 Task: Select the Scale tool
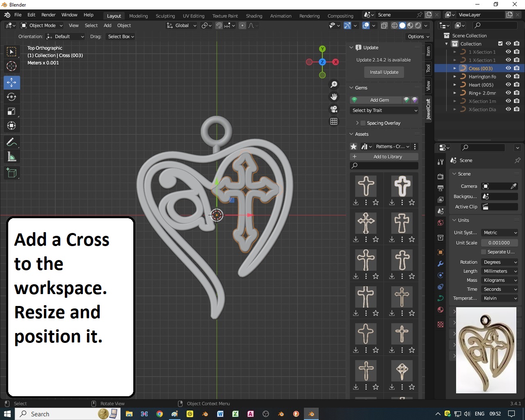click(11, 112)
